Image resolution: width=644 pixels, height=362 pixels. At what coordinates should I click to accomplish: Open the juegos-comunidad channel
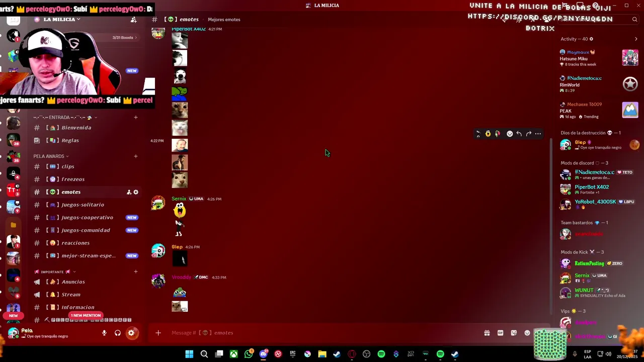click(87, 230)
